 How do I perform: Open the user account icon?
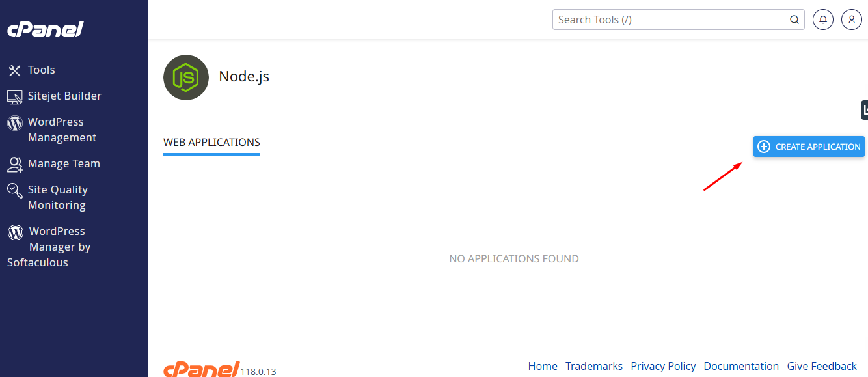pyautogui.click(x=852, y=20)
